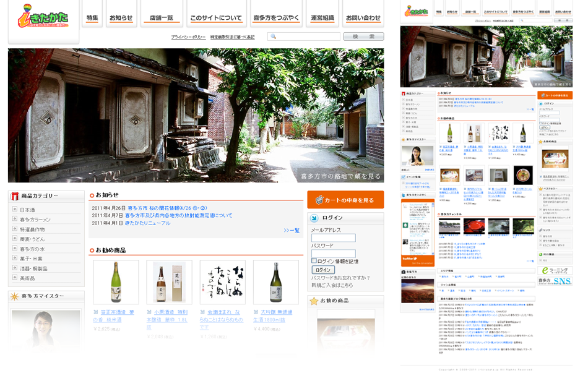The height and width of the screenshot is (373, 588).
Task: Select the 喜多方ラーメン category label
Action: point(35,220)
